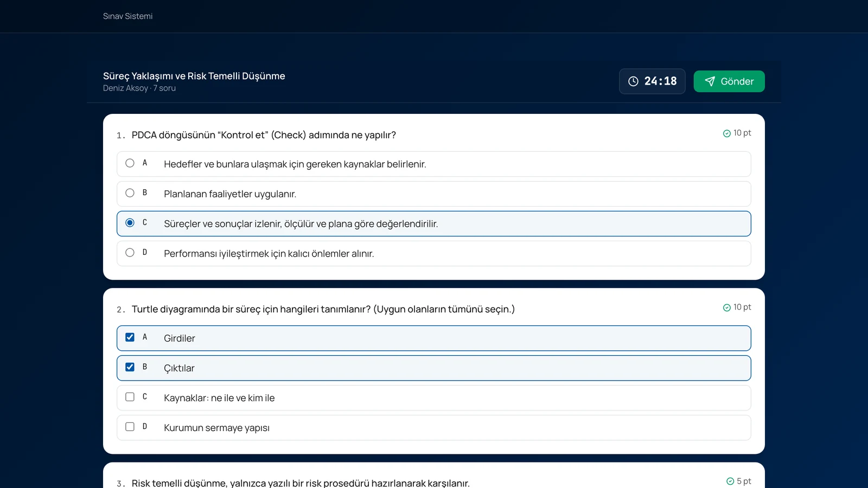The height and width of the screenshot is (488, 868).
Task: Click the Girdiler answer label
Action: [x=180, y=338]
